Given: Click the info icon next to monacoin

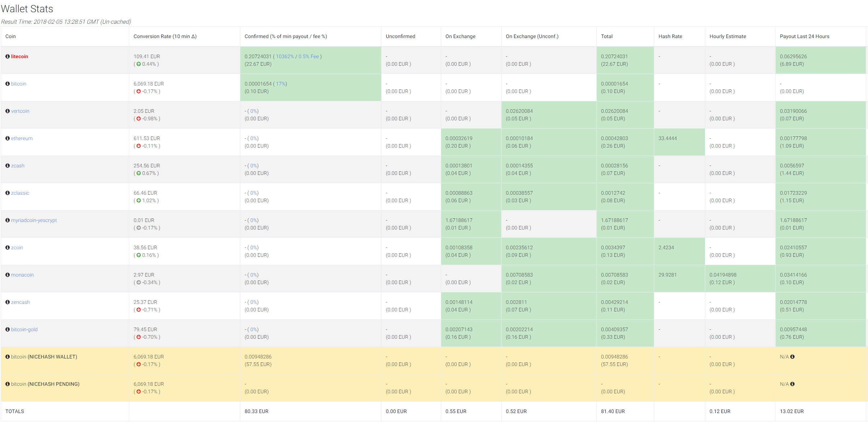Looking at the screenshot, I should point(8,275).
